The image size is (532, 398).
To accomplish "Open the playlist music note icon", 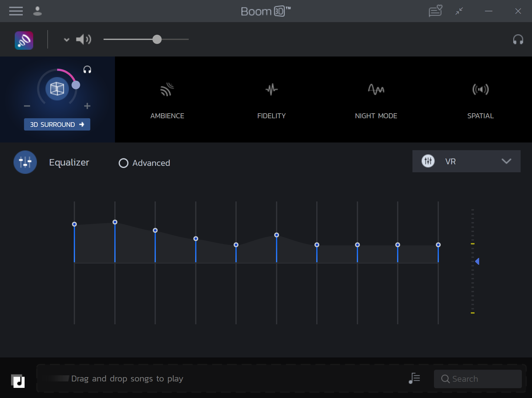I will [414, 378].
